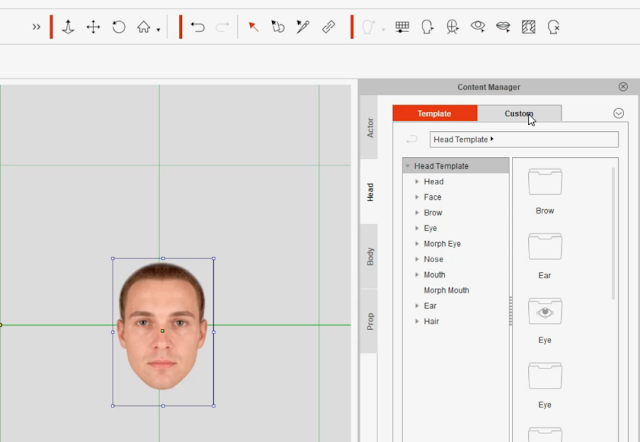Screen dimensions: 640x442
Task: Expand the Face tree node
Action: click(x=417, y=197)
